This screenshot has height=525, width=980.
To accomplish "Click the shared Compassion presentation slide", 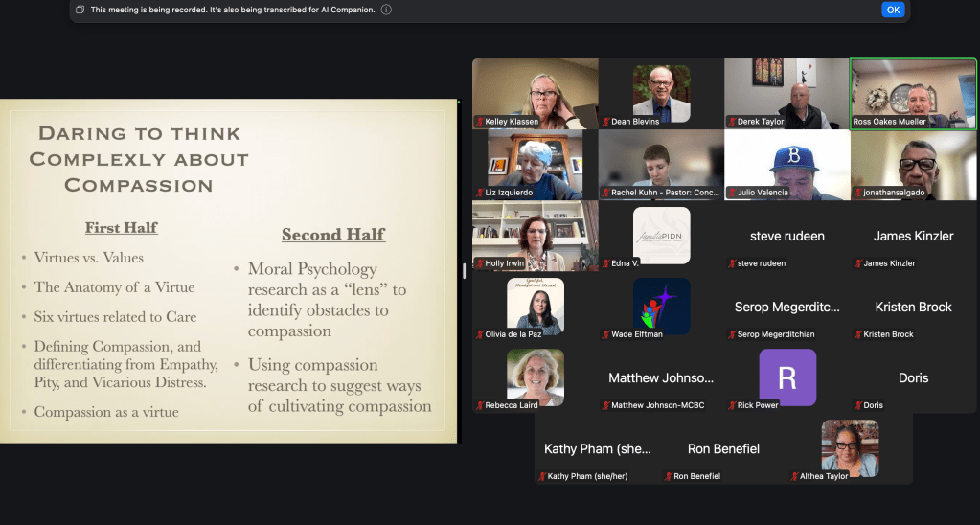I will [x=228, y=271].
